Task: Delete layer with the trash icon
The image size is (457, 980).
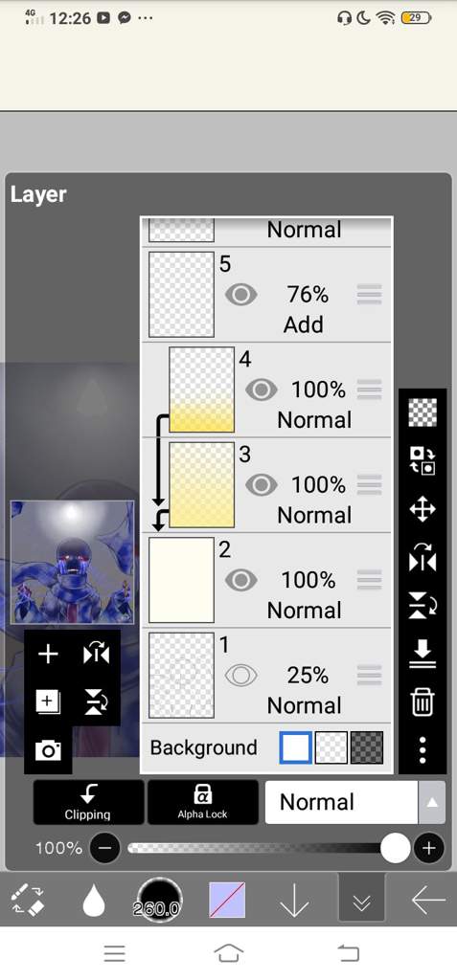Action: [x=423, y=702]
